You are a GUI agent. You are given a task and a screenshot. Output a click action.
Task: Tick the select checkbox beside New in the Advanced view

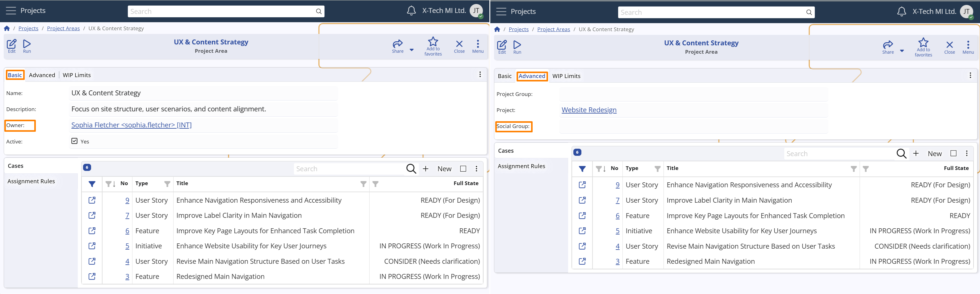tap(953, 153)
